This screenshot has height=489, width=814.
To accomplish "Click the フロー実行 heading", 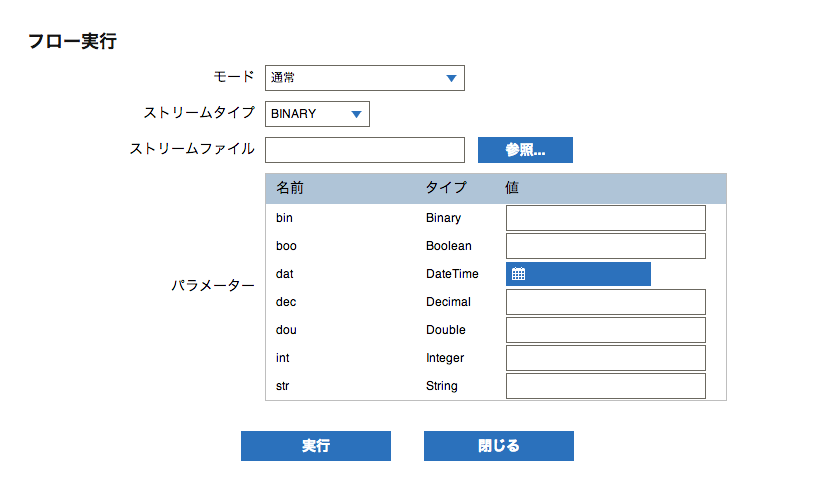I will click(72, 41).
